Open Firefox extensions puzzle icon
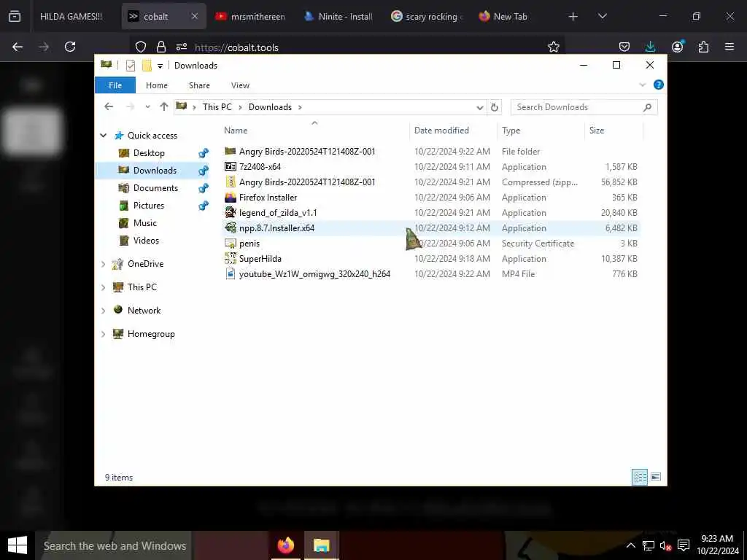 (x=703, y=47)
